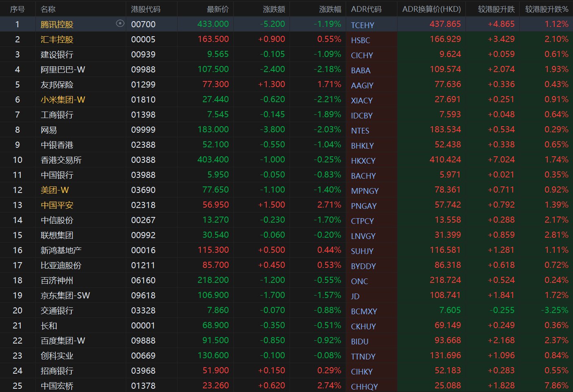The height and width of the screenshot is (392, 573).
Task: Open the BABA ADR code
Action: coord(361,70)
